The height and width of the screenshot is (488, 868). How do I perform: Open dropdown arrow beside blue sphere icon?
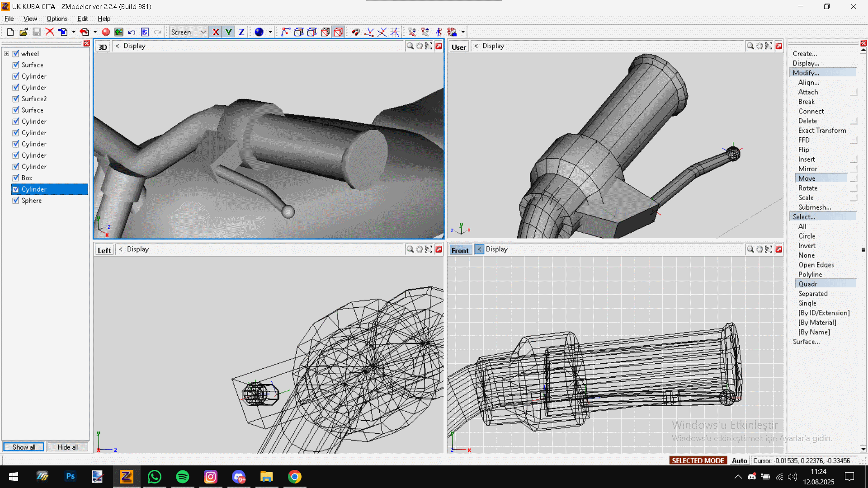[270, 32]
